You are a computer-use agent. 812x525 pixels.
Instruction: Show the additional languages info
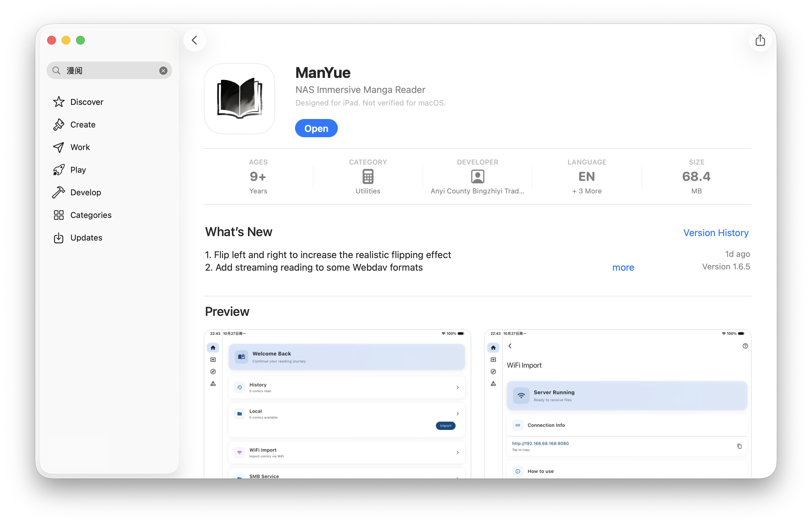[586, 191]
